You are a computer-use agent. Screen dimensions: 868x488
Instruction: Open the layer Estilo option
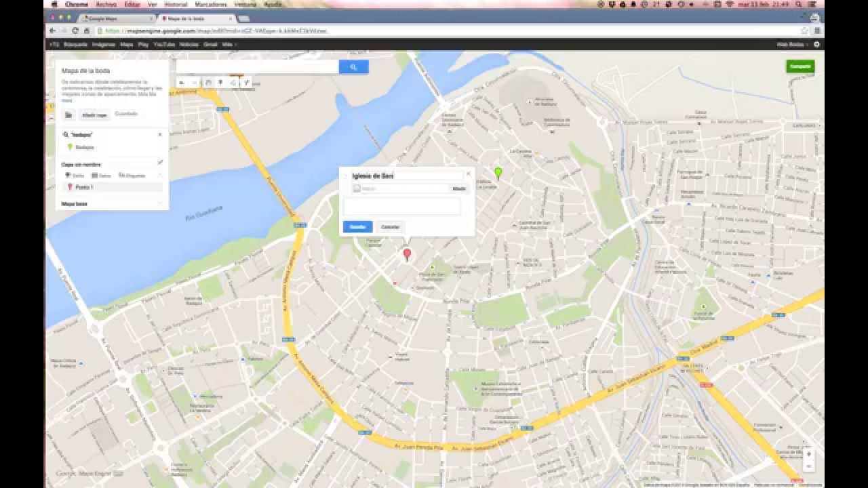(75, 176)
